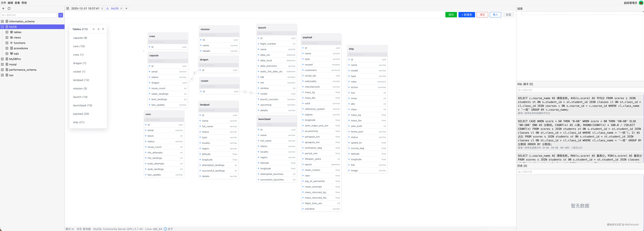
Task: Switch to the 2025-12-31 10:37:41 query tab
Action: click(x=85, y=9)
